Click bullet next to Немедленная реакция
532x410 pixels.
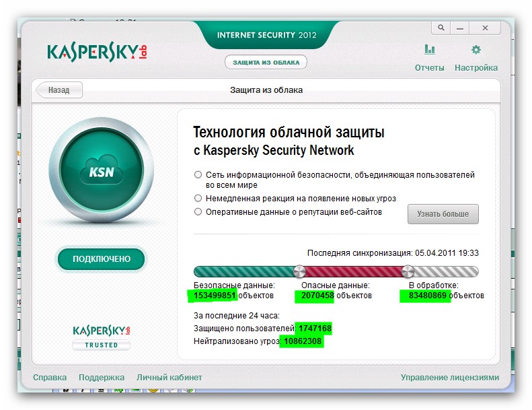click(x=198, y=198)
